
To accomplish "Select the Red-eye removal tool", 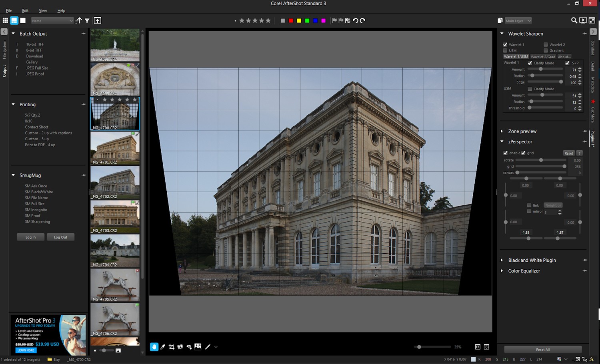I will (189, 347).
